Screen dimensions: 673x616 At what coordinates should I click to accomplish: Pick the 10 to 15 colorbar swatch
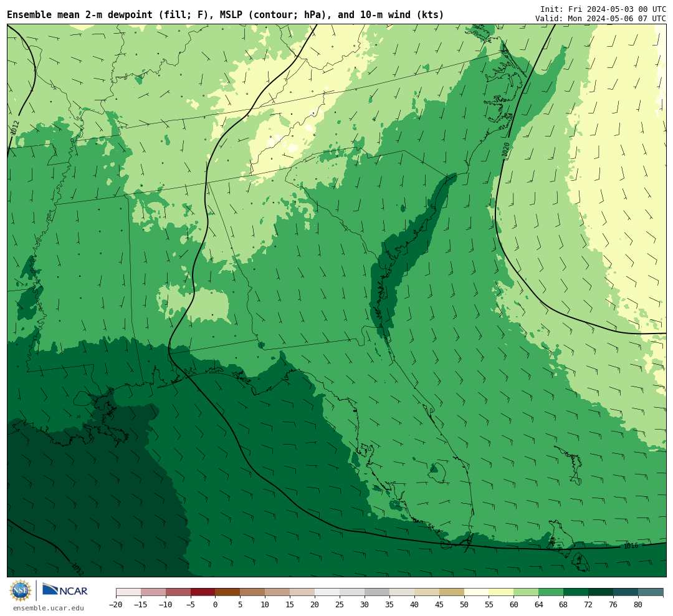pos(278,592)
